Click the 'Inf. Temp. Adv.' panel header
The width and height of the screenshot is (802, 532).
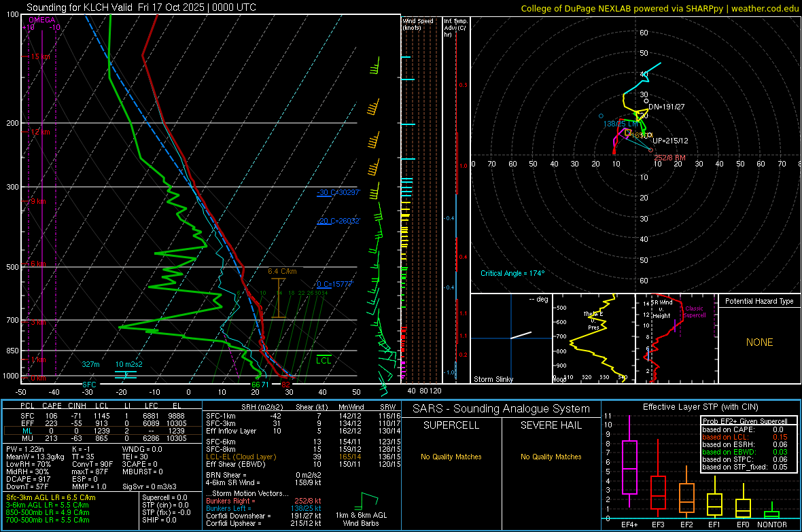pyautogui.click(x=456, y=28)
